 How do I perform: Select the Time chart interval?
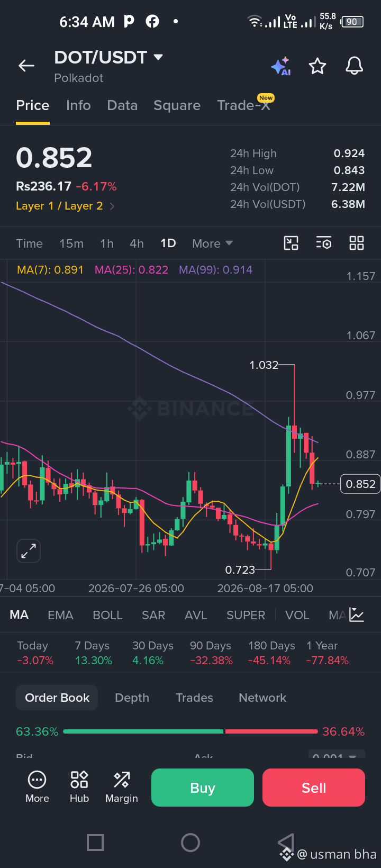point(29,243)
